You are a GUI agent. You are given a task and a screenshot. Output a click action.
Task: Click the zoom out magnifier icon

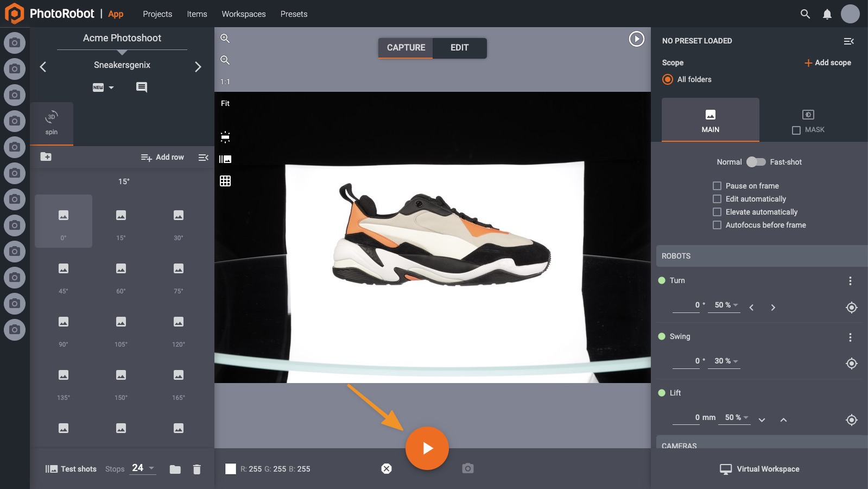(225, 60)
